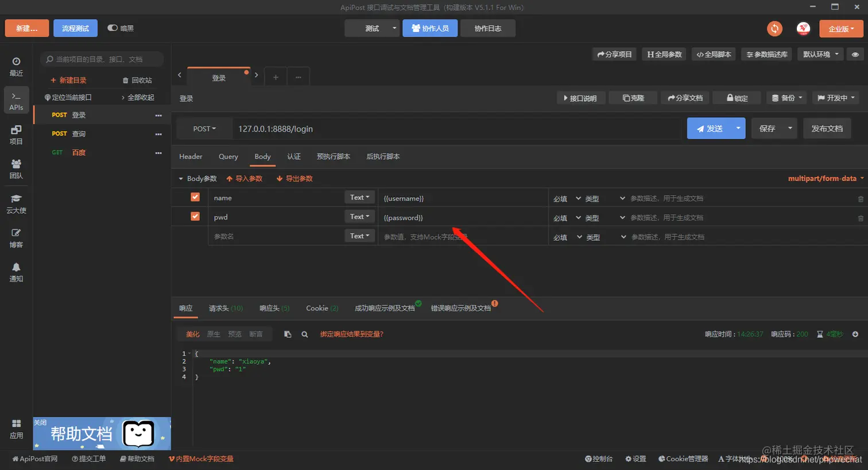Copy the response content
Image resolution: width=868 pixels, height=470 pixels.
pyautogui.click(x=288, y=334)
